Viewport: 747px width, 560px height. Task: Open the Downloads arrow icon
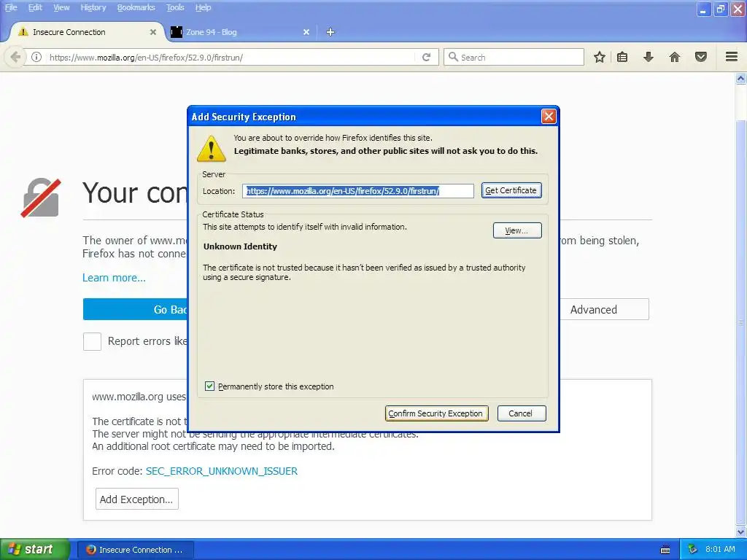pyautogui.click(x=649, y=57)
